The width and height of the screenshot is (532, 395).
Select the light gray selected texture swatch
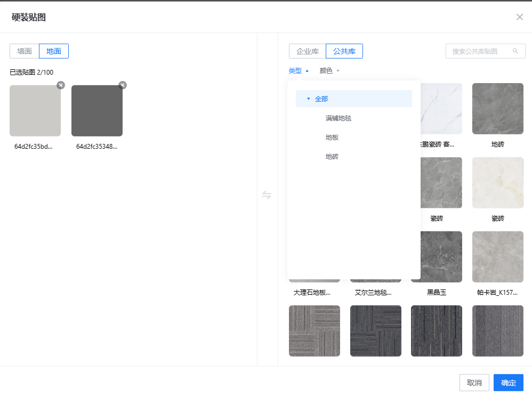[x=35, y=111]
